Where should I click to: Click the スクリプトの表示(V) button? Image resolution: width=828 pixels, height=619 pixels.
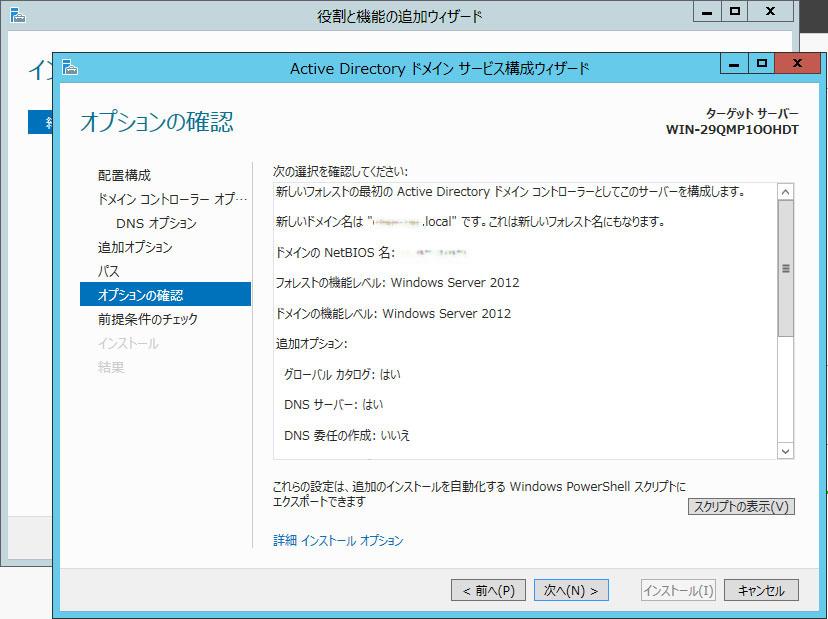pyautogui.click(x=741, y=507)
